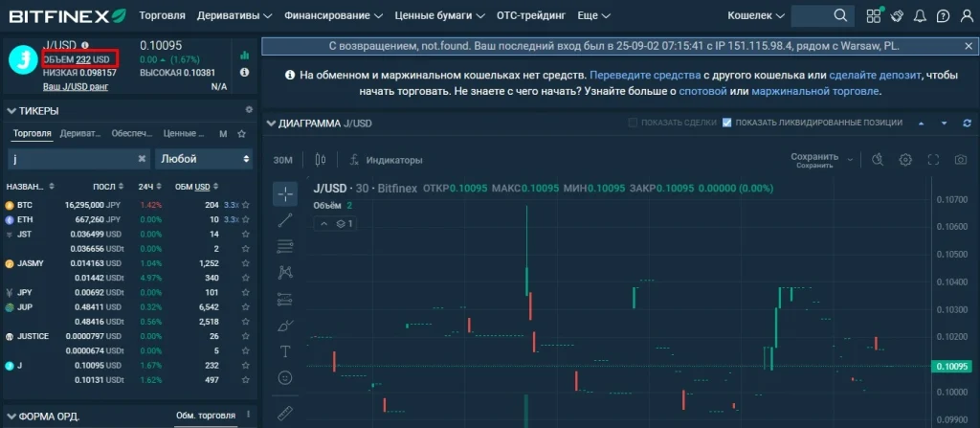The height and width of the screenshot is (428, 980).
Task: Move the chart panel down
Action: click(x=944, y=124)
